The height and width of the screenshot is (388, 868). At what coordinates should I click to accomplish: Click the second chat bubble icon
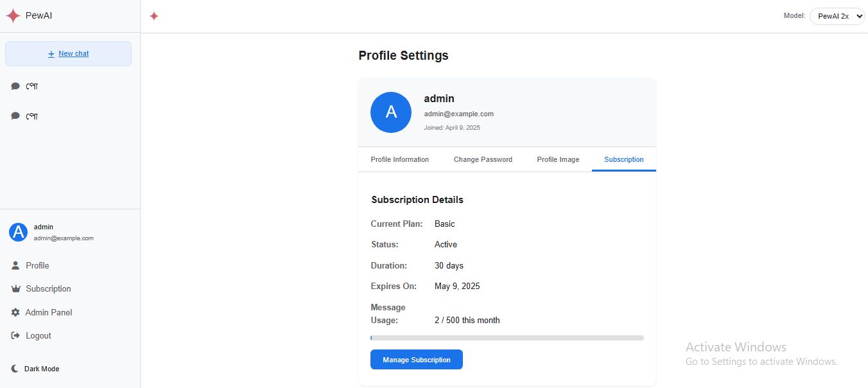(x=15, y=116)
